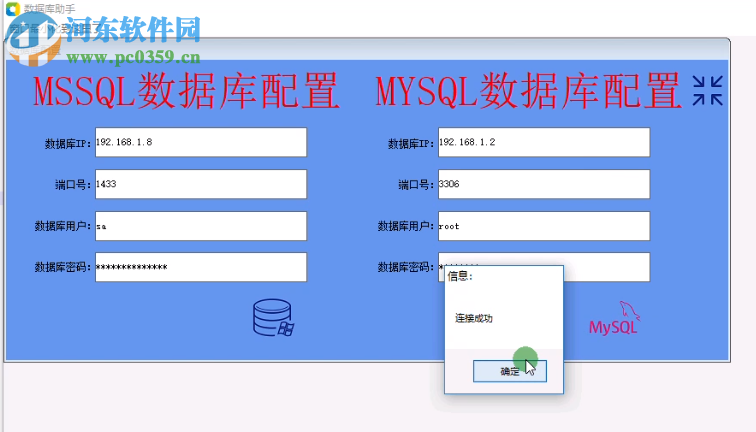Screen dimensions: 756x432
Task: Click the MSSQL 端口号: label
Action: click(x=73, y=185)
